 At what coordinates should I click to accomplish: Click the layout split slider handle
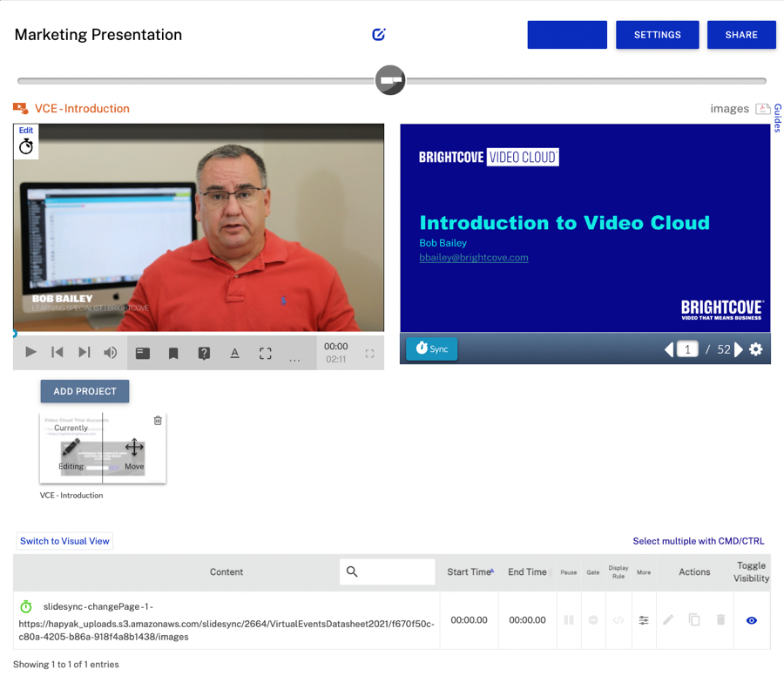pos(390,80)
